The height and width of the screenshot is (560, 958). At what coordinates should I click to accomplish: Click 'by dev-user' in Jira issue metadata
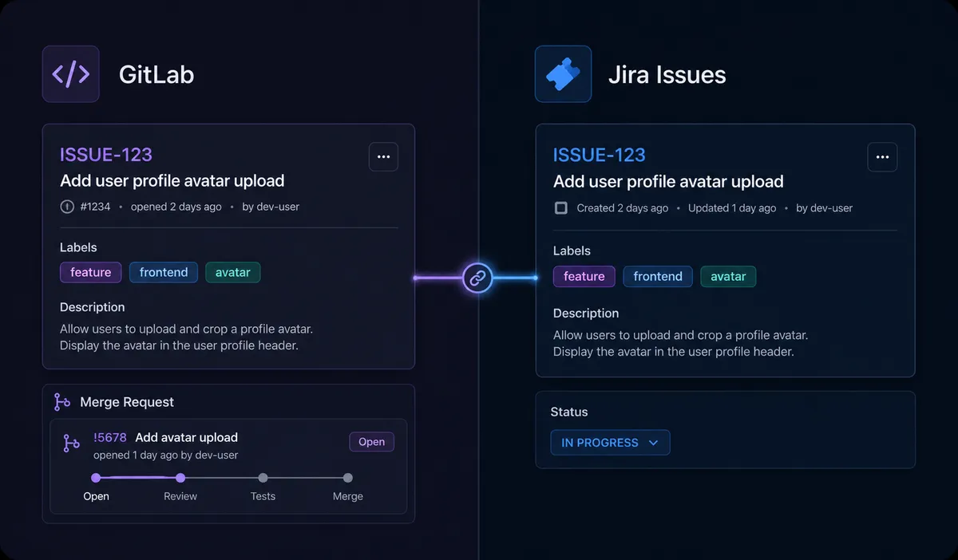tap(825, 208)
